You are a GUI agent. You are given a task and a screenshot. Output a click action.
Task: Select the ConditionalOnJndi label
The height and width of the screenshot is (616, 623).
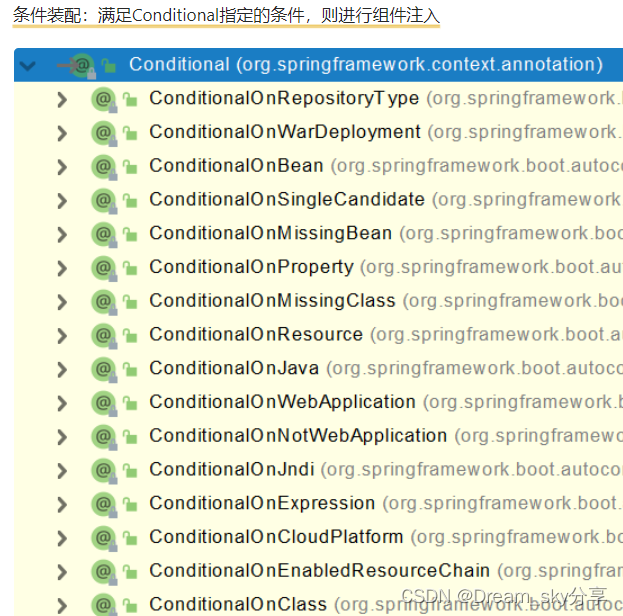coord(232,470)
